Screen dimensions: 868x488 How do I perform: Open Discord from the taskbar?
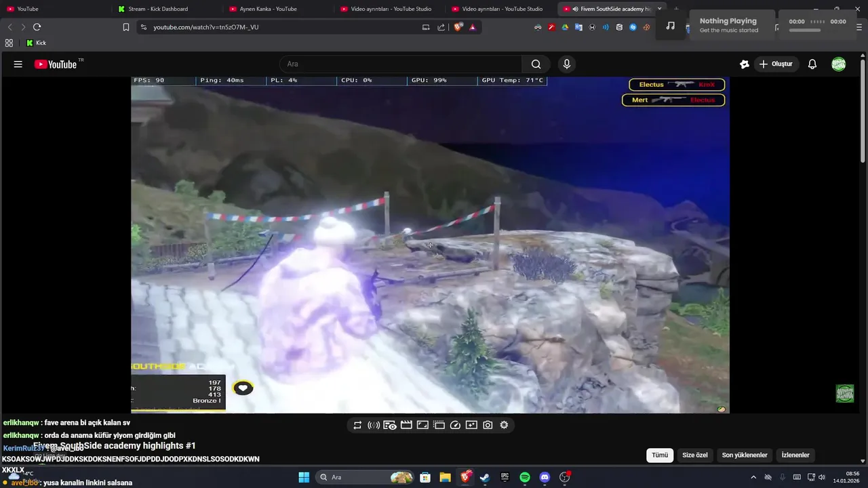tap(544, 477)
